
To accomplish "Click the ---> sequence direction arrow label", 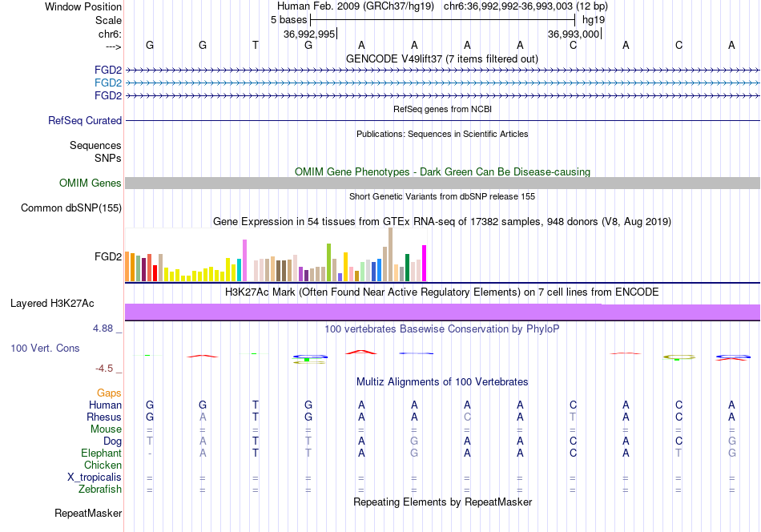I will (x=113, y=46).
